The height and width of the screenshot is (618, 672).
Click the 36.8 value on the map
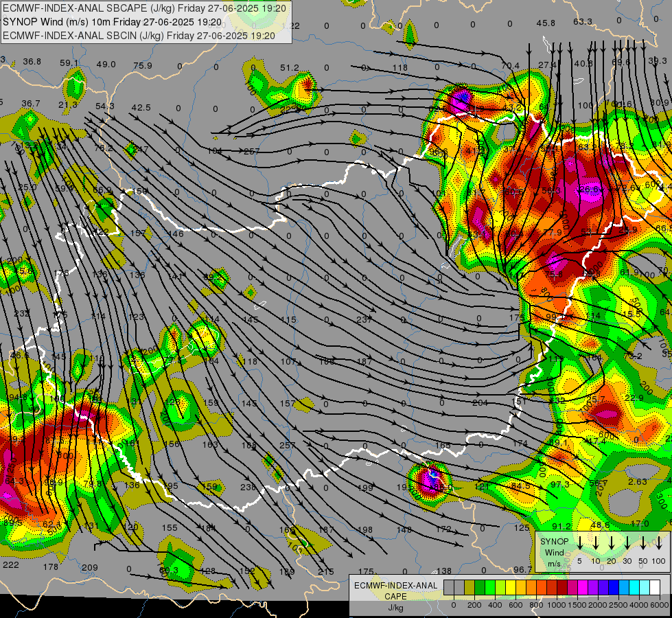(x=32, y=62)
